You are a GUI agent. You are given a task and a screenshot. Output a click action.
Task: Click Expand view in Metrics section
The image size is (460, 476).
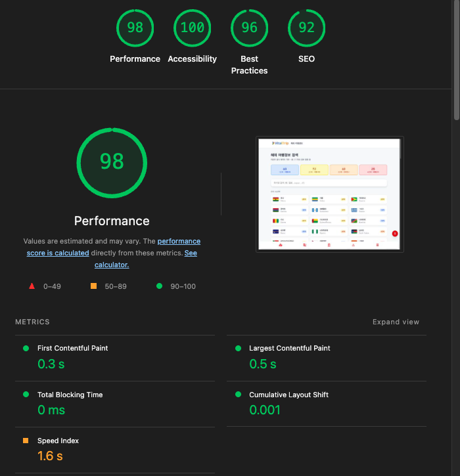(396, 322)
